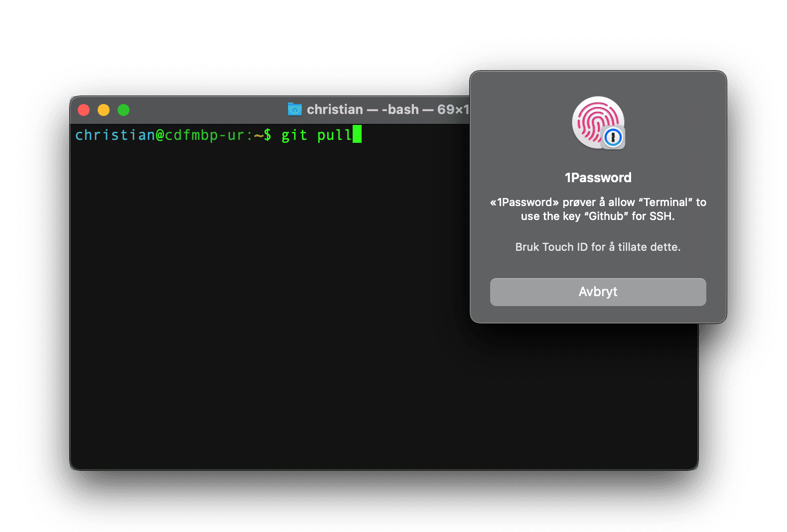Click the green terminal cursor block
This screenshot has width=787, height=532.
[357, 134]
